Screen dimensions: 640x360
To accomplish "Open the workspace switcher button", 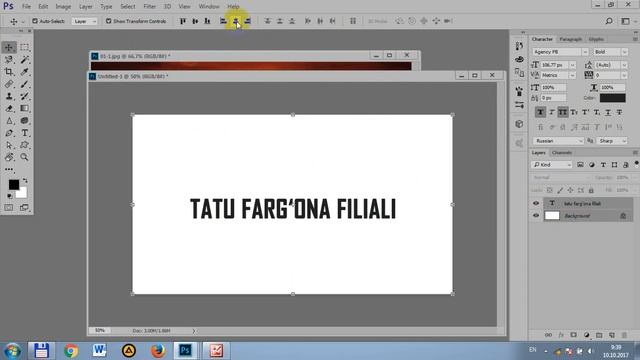I will click(x=627, y=21).
